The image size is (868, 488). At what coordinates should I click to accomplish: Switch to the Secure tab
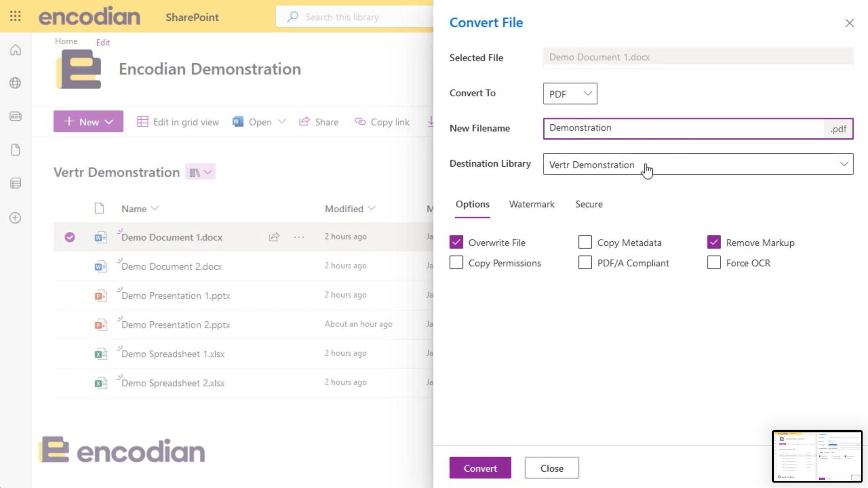[589, 204]
